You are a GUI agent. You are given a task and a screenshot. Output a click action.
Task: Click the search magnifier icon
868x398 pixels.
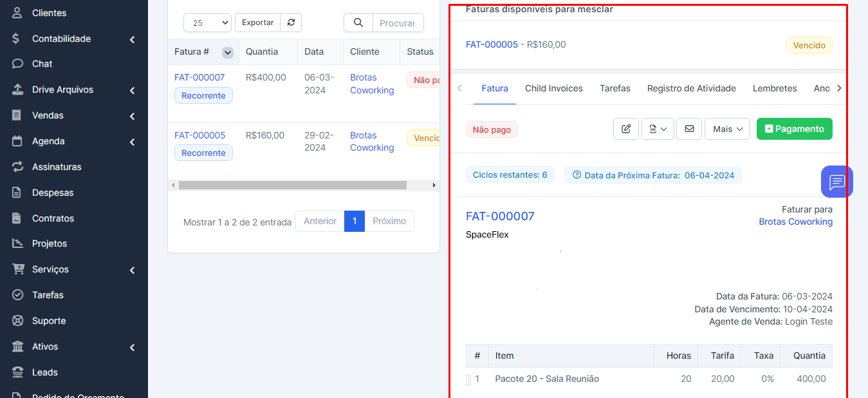coord(358,23)
